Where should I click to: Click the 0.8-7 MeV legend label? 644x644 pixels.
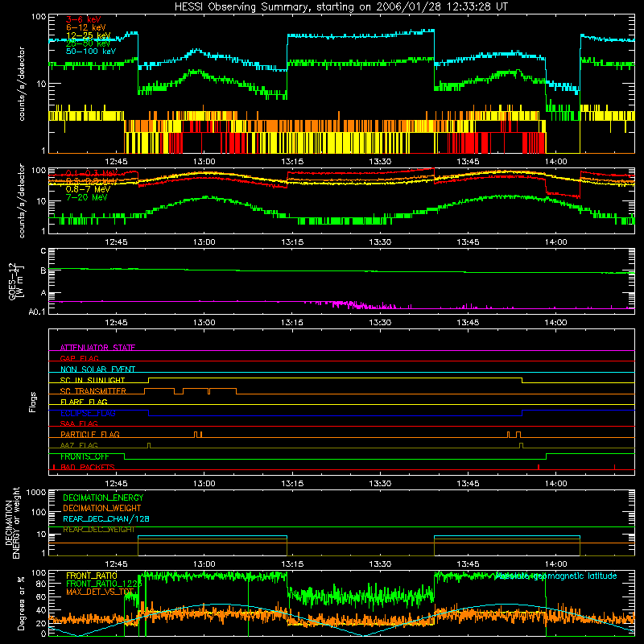pyautogui.click(x=88, y=189)
